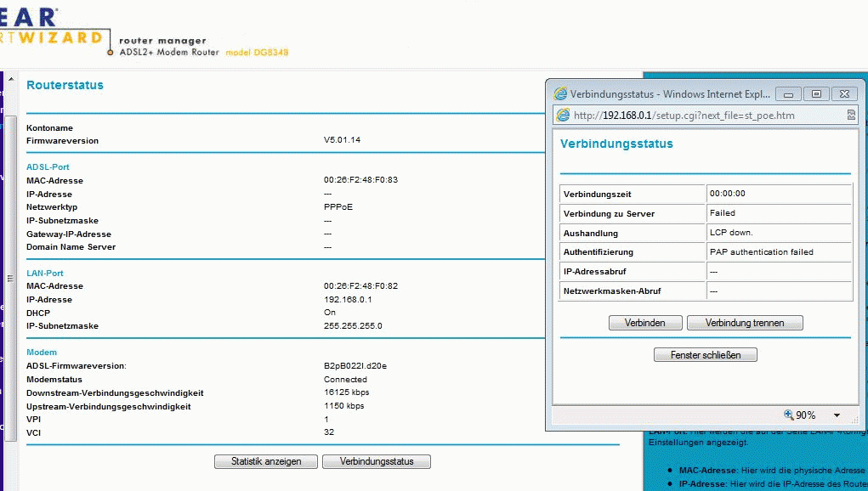Click ADSL firmware 'B2pB022l.d20e'

coord(355,366)
